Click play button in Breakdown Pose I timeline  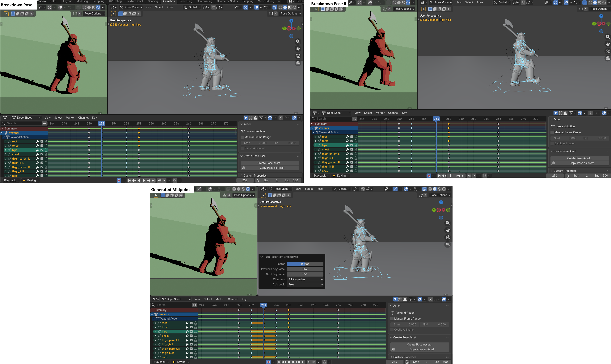(x=144, y=180)
